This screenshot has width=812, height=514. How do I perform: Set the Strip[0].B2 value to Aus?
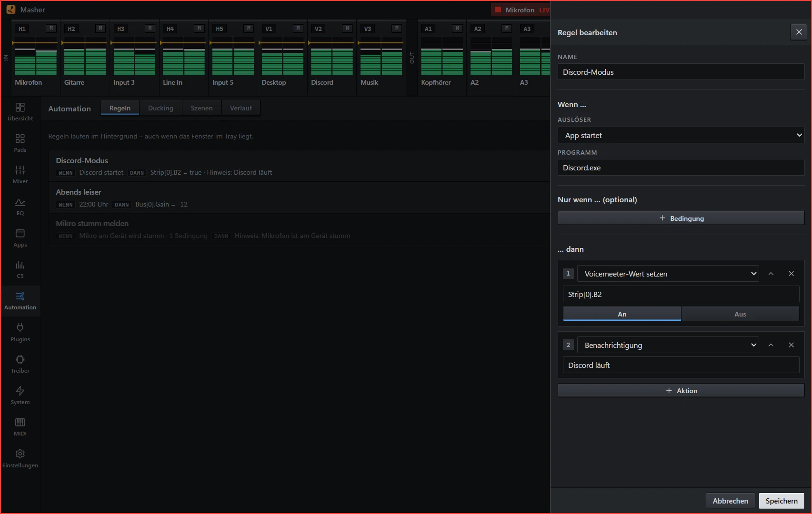pos(740,314)
